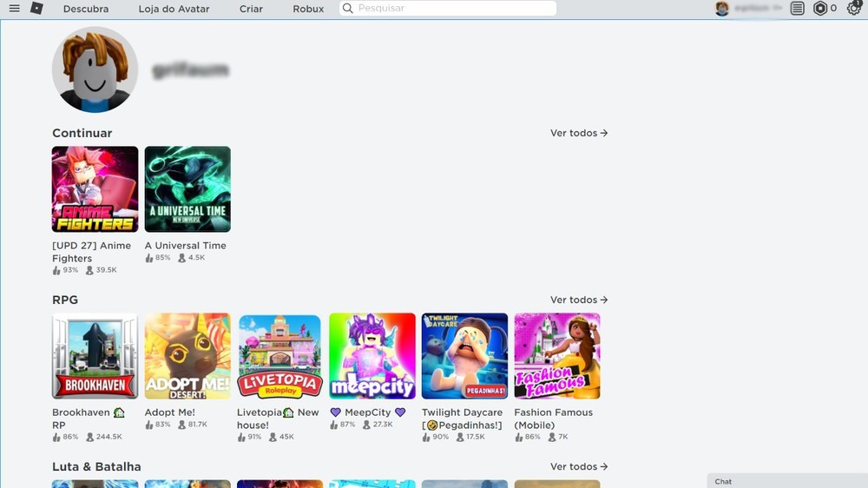The image size is (868, 488).
Task: Open the Chat panel bar
Action: (x=787, y=481)
